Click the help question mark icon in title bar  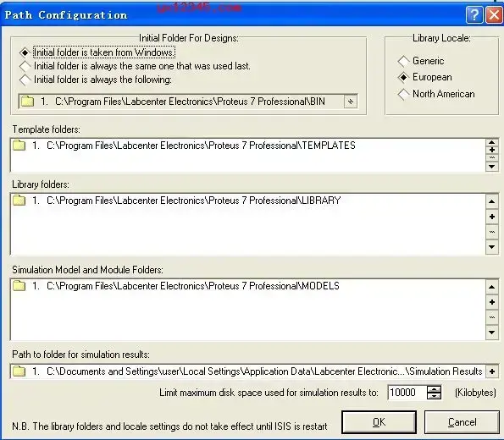(x=474, y=14)
